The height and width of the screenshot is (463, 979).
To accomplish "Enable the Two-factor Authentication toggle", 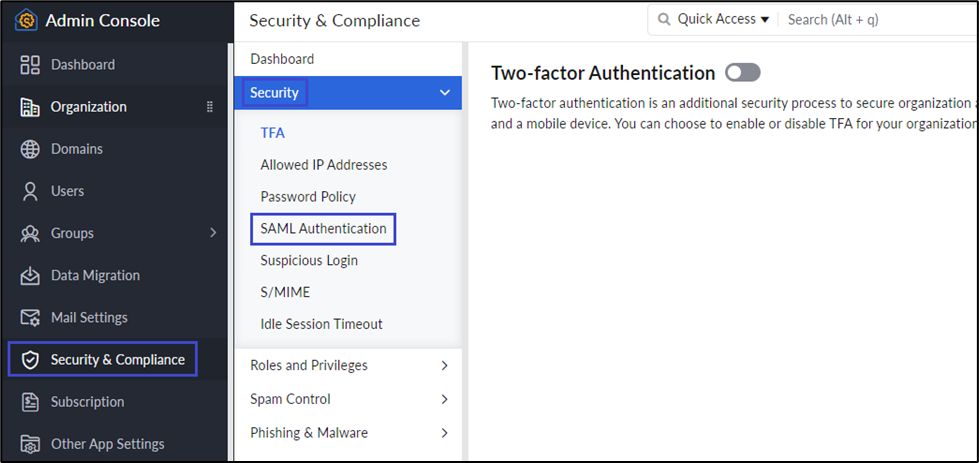I will 743,73.
